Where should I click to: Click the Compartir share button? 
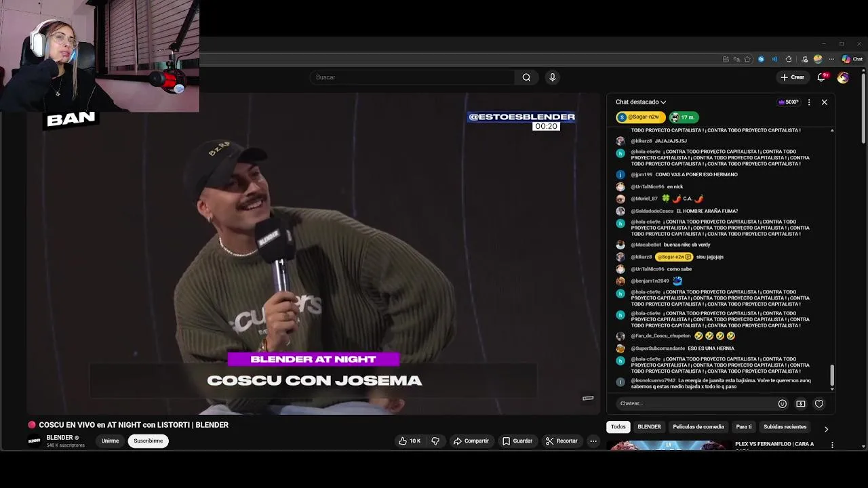(x=471, y=441)
